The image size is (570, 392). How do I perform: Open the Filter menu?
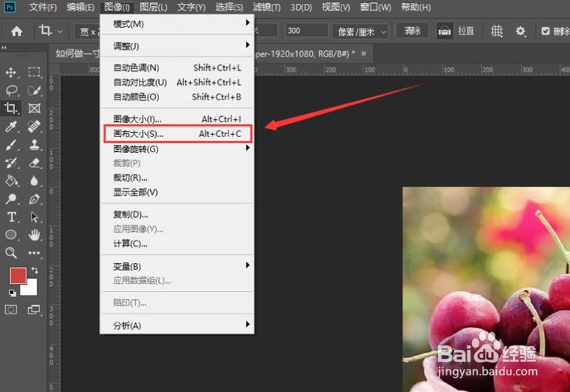[x=267, y=8]
